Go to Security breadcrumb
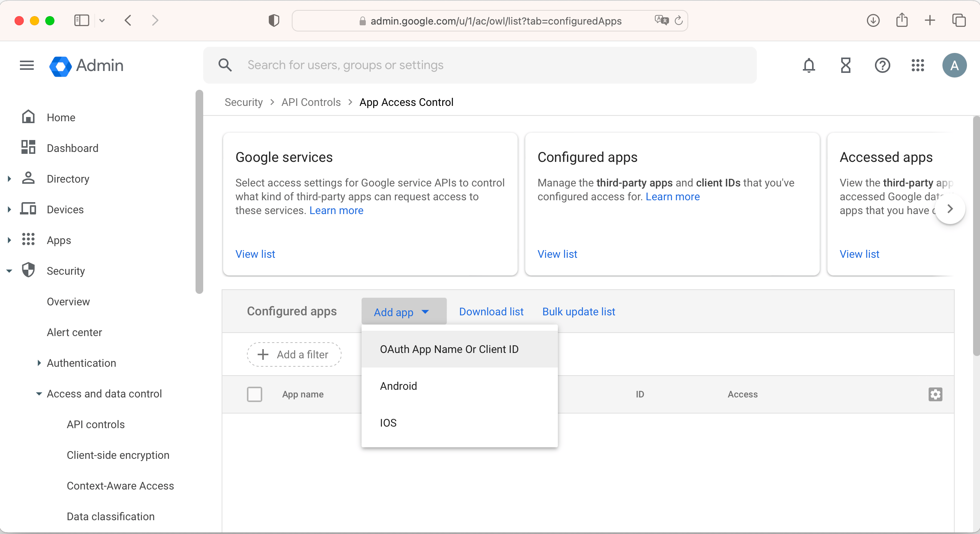The width and height of the screenshot is (980, 534). pos(243,102)
